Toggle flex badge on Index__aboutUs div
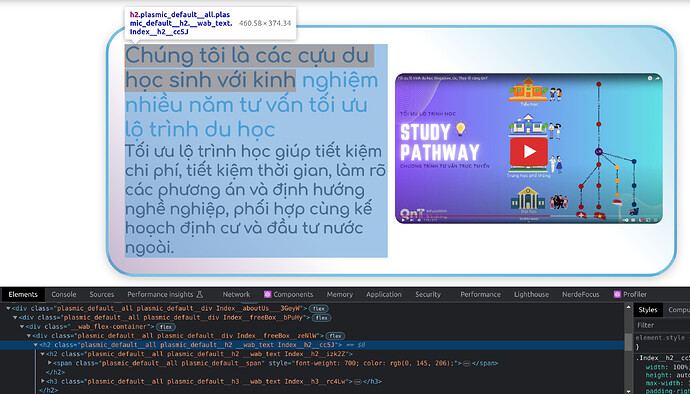This screenshot has height=394, width=690. coord(319,309)
